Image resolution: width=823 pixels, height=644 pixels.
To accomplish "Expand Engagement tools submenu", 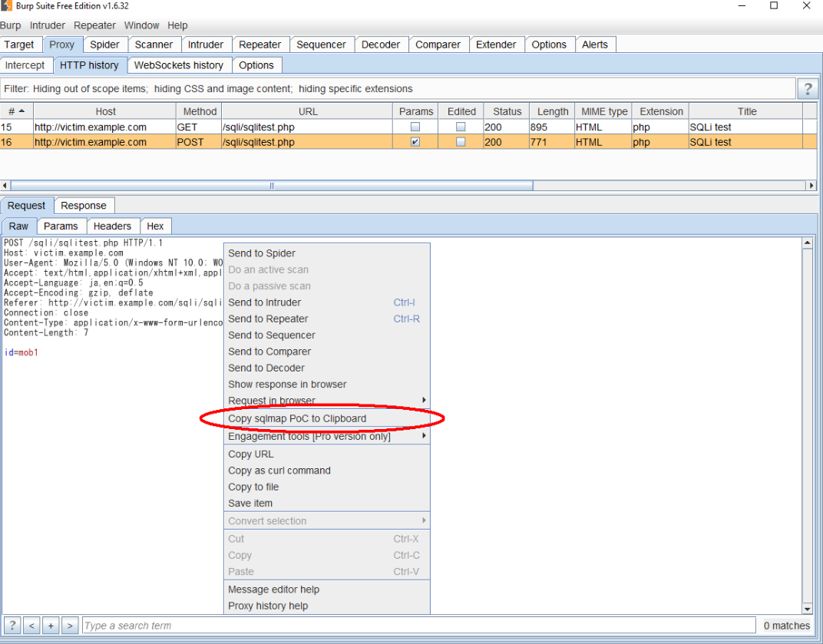I will [326, 436].
